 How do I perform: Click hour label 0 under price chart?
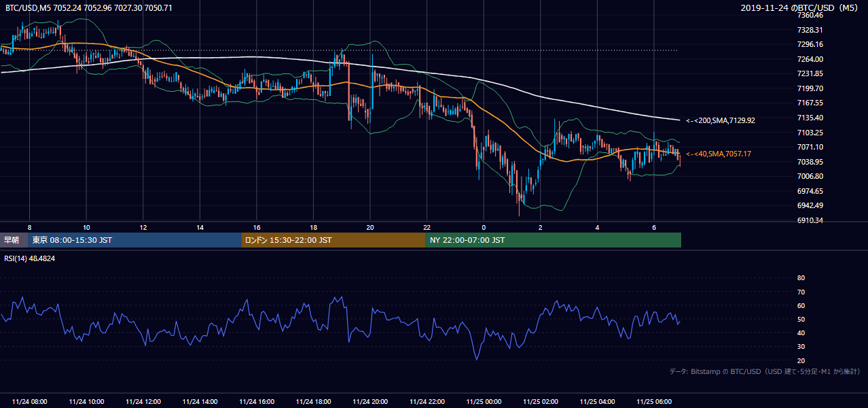click(x=484, y=227)
